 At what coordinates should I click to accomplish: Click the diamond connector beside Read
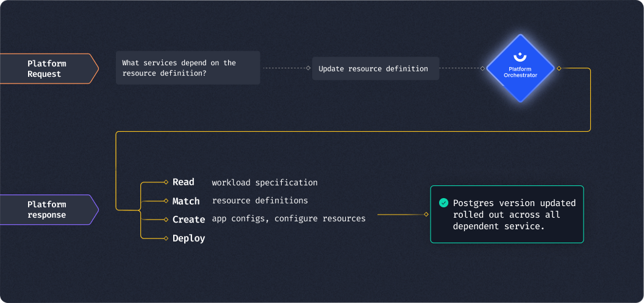click(166, 182)
